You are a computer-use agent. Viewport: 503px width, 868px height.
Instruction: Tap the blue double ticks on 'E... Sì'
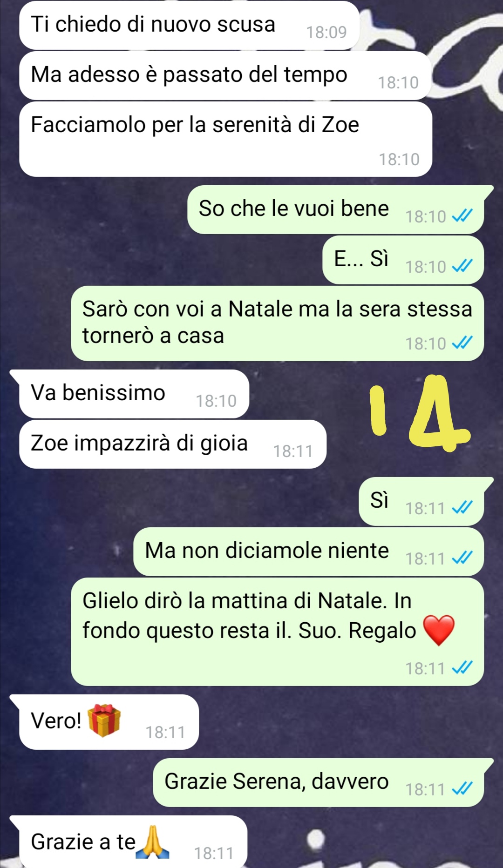click(462, 266)
